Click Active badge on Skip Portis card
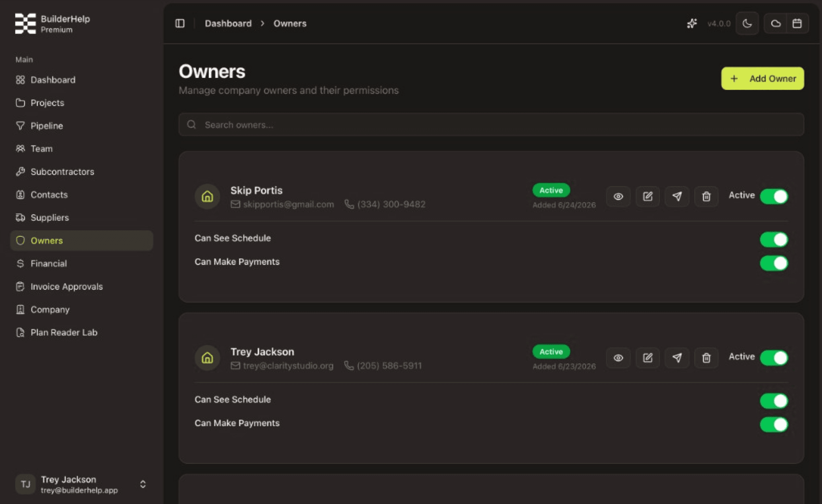This screenshot has height=504, width=822. click(x=551, y=190)
